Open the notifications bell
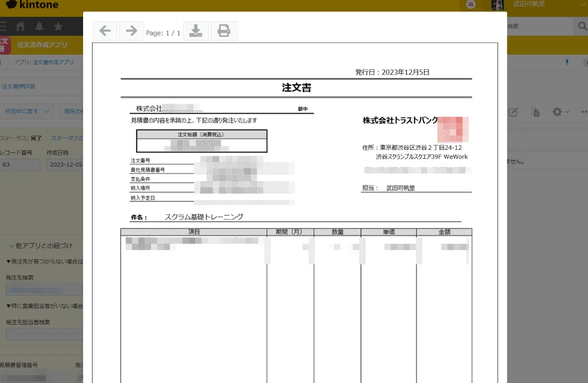The image size is (588, 383). [x=39, y=26]
